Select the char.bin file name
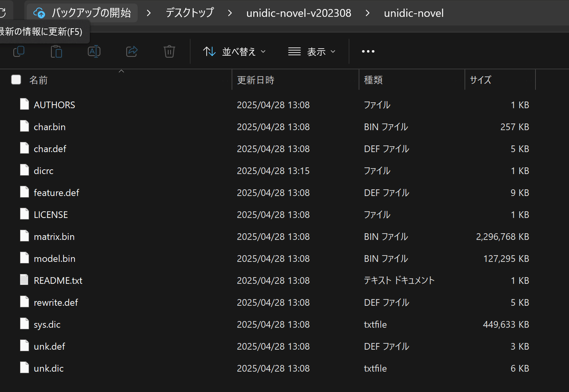This screenshot has width=569, height=392. coord(49,127)
